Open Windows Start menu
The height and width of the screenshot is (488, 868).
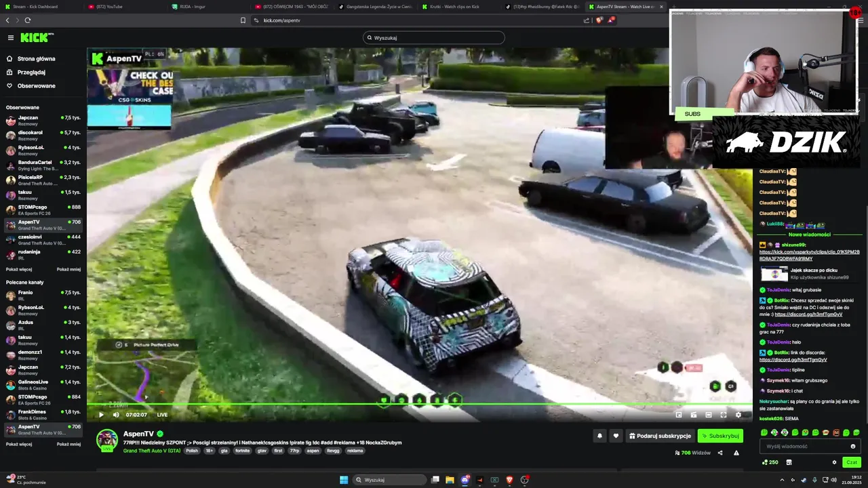click(344, 480)
